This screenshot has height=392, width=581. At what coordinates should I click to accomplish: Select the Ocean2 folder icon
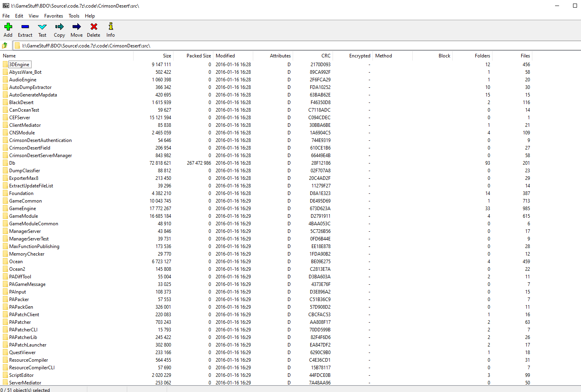pos(5,269)
